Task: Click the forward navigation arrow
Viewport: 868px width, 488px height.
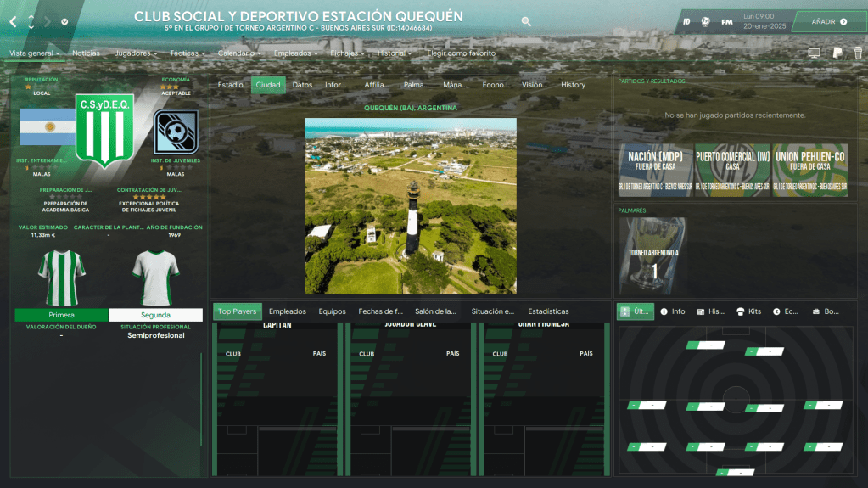Action: click(x=48, y=21)
